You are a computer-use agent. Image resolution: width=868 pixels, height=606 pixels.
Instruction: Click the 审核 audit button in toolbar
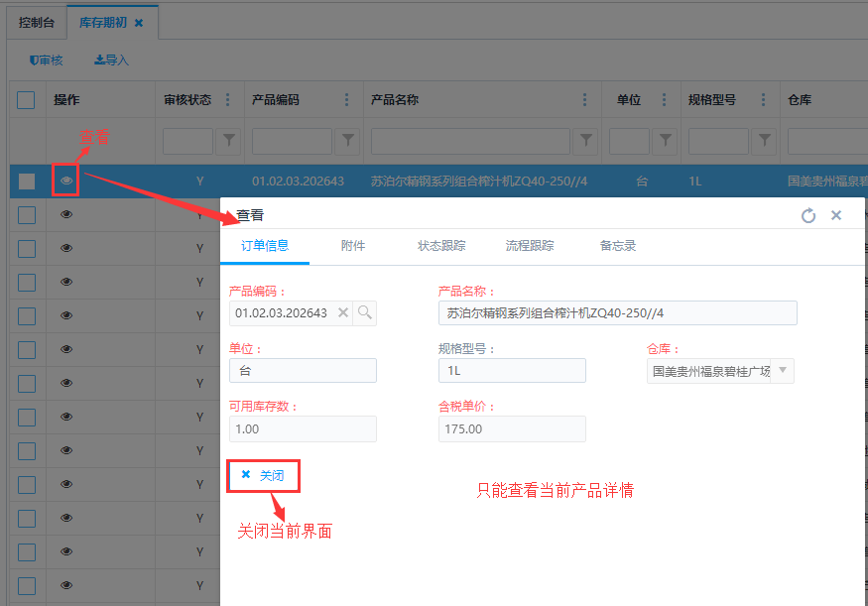[x=47, y=61]
